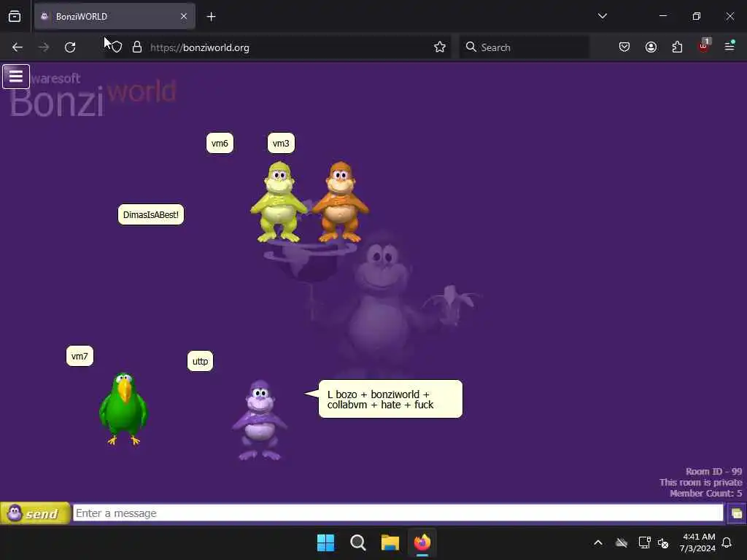
Task: Click the send button
Action: 35,513
